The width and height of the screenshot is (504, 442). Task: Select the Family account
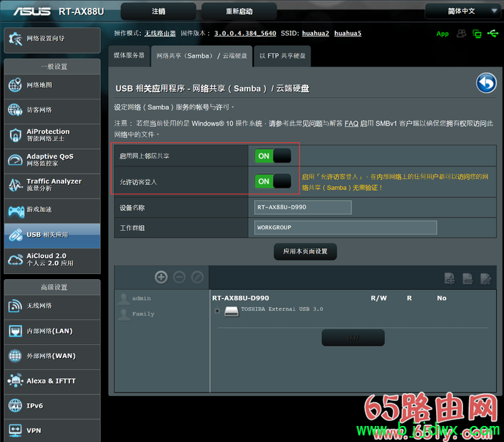pos(143,313)
